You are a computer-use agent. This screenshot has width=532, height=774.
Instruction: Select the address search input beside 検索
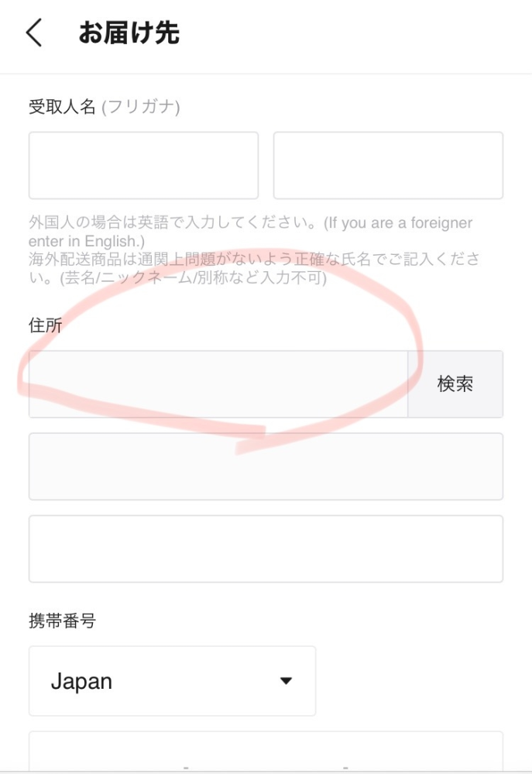pos(218,384)
